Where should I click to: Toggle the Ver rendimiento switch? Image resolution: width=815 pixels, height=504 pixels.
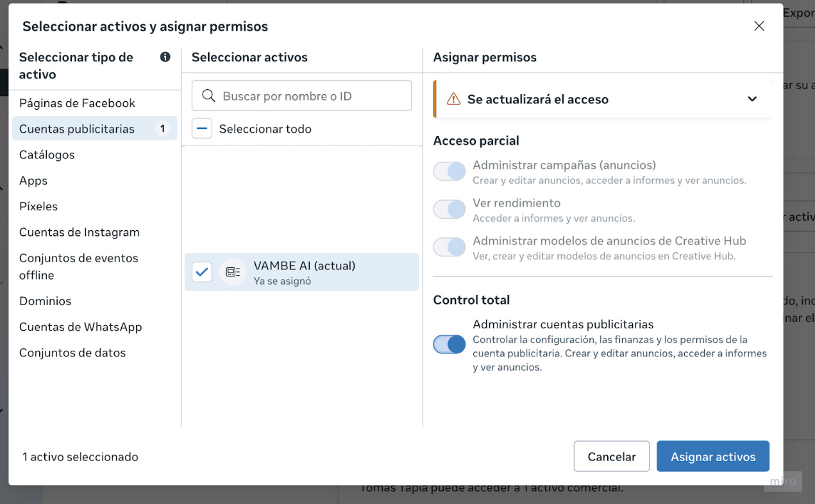click(449, 210)
